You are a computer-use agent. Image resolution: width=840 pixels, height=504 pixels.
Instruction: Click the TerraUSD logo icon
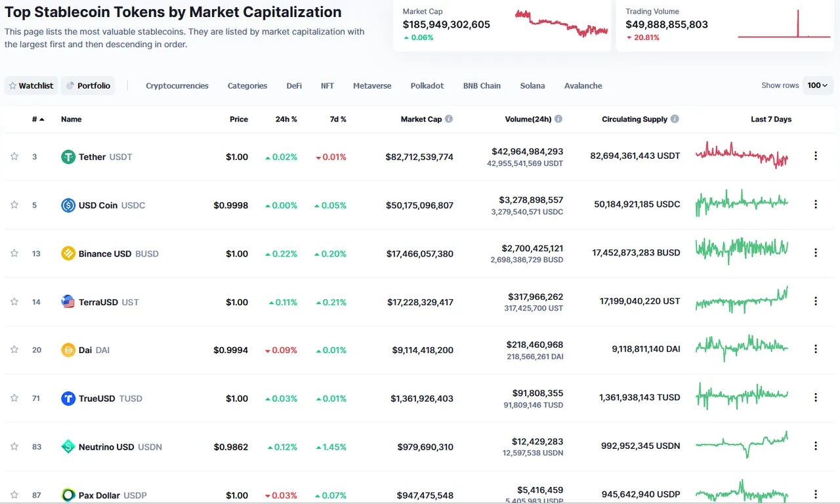tap(68, 302)
